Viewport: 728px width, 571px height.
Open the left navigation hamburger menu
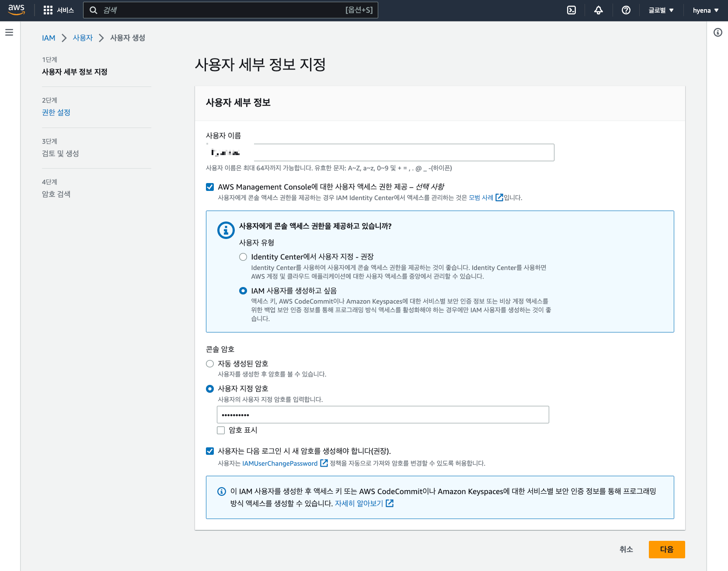[9, 32]
